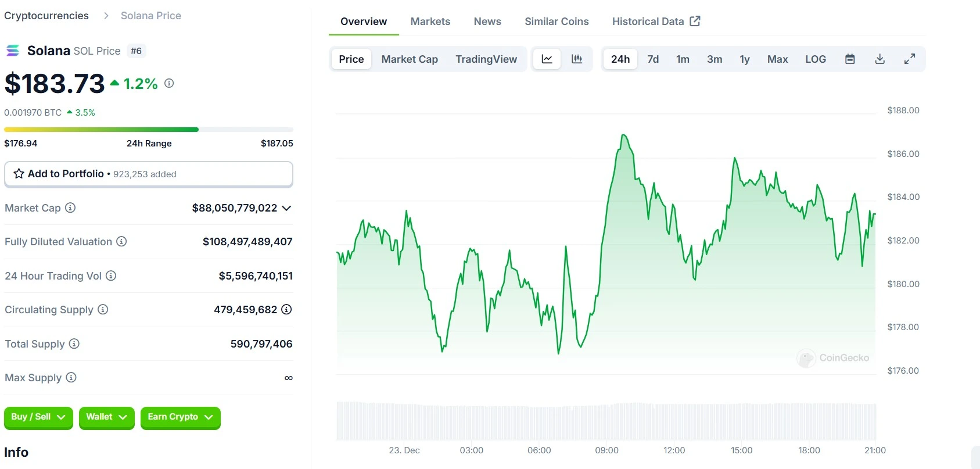Click the $183.73 price text
The width and height of the screenshot is (980, 469).
(x=55, y=83)
